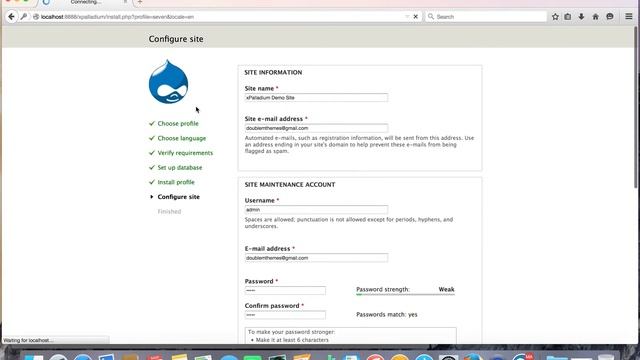The width and height of the screenshot is (640, 360).
Task: Click the greyed 'Finished' step
Action: (169, 211)
